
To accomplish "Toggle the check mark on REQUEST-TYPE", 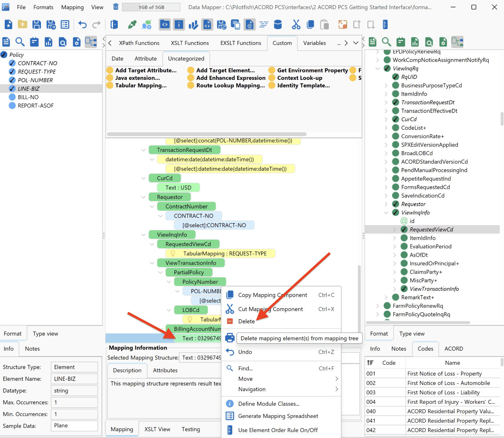I will tap(12, 72).
